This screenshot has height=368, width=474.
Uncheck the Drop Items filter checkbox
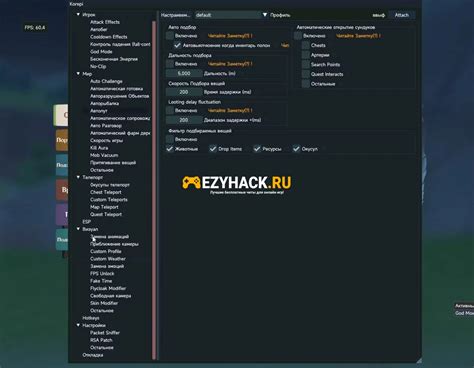(213, 149)
